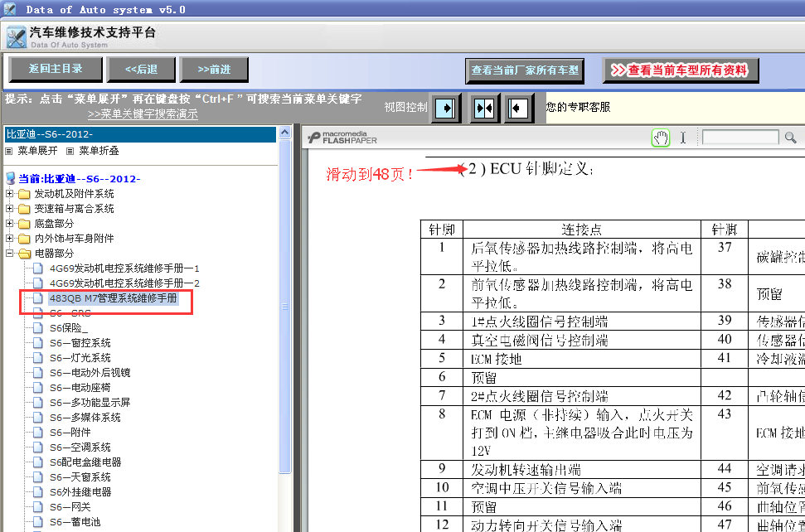Click 返回主目录 button
805x532 pixels.
(56, 70)
